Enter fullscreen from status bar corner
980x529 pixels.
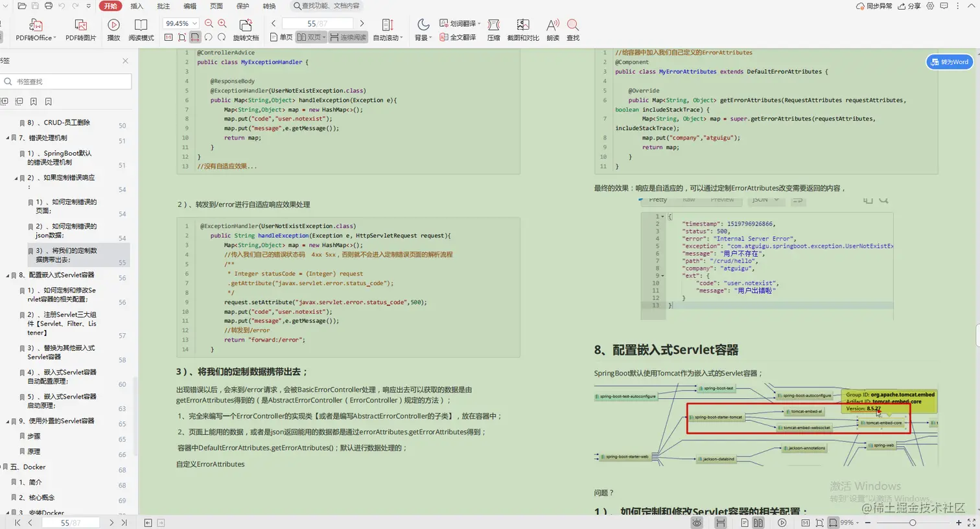971,523
